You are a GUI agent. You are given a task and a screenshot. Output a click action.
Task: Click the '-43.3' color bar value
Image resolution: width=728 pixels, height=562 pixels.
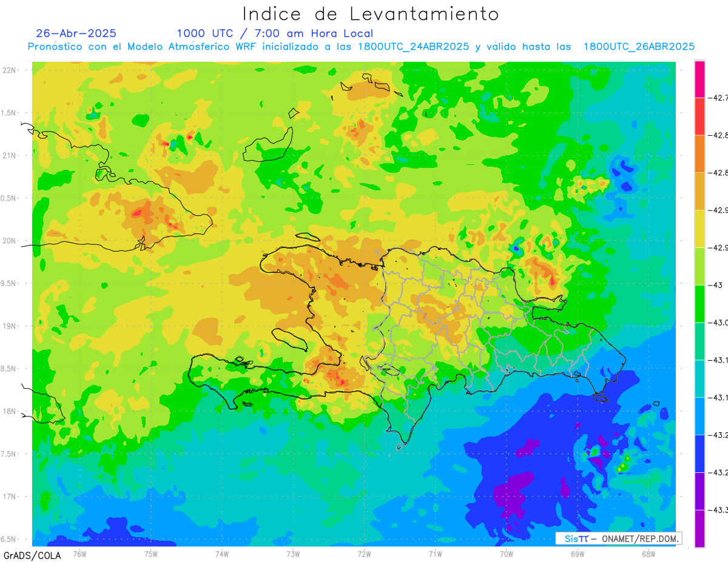coord(718,509)
